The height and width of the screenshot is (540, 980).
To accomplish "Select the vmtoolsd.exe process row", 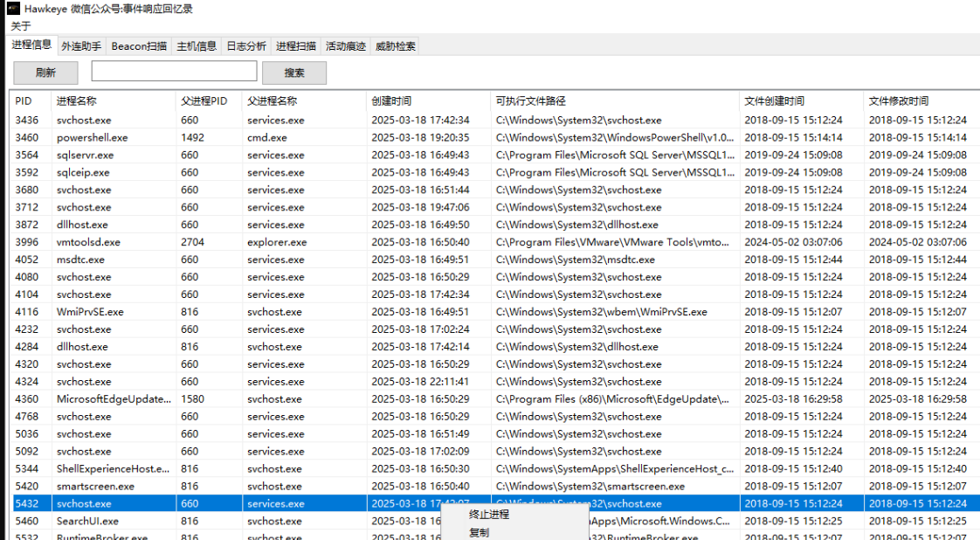I will tap(88, 242).
